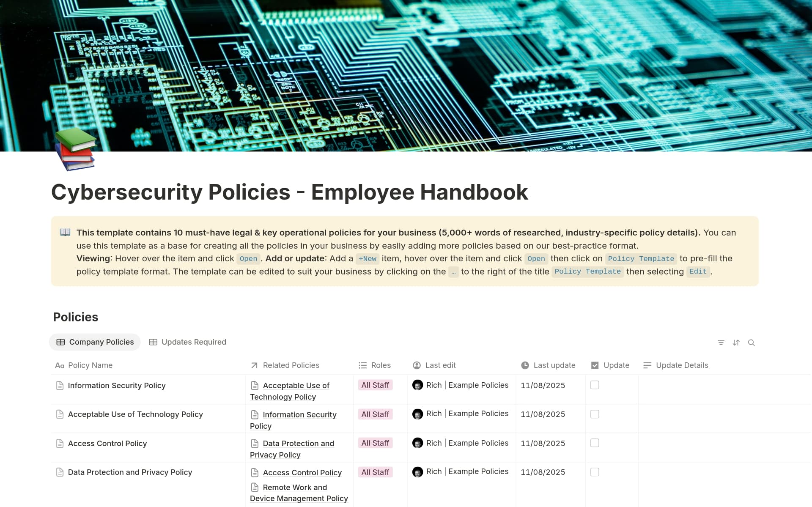Tick Update for Data Protection and Privacy Policy
The height and width of the screenshot is (507, 812).
[x=595, y=471]
